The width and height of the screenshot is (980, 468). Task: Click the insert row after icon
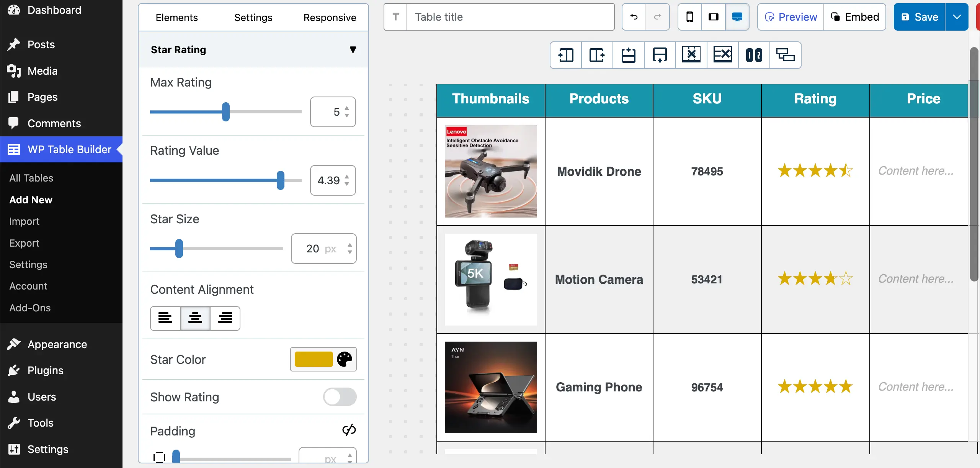pos(660,55)
